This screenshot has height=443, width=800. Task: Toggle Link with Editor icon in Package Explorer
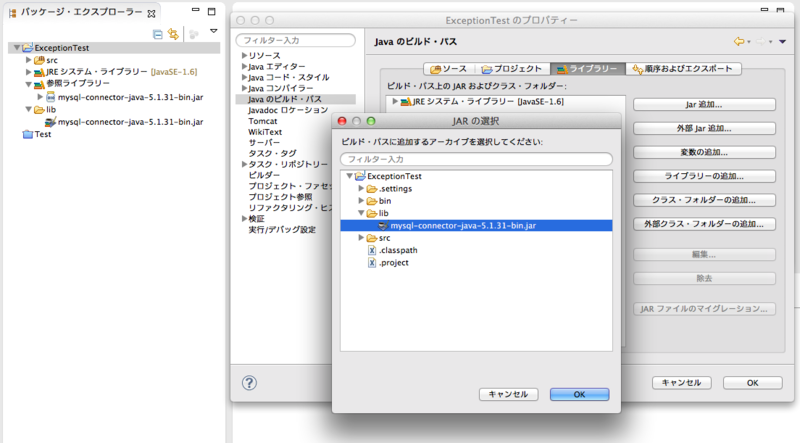click(173, 34)
